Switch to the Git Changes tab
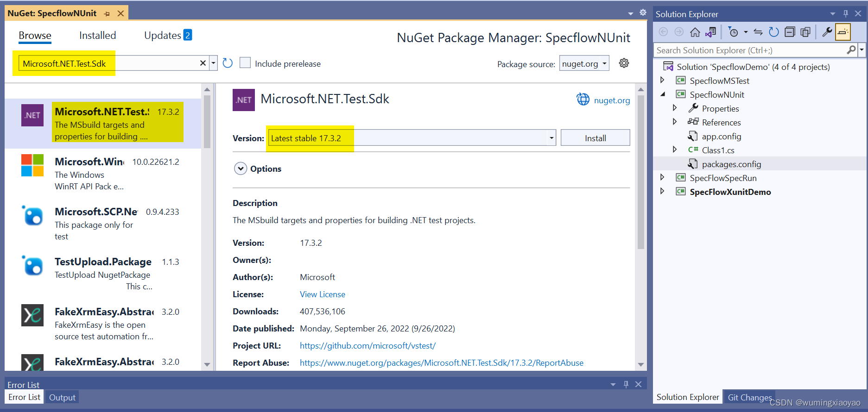The width and height of the screenshot is (868, 412). coord(749,397)
